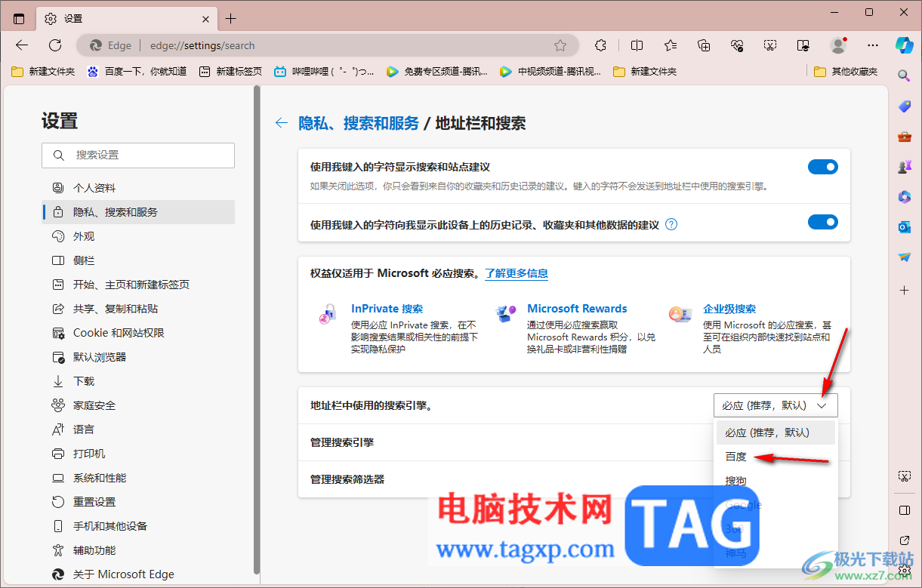Go back to Privacy settings arrow
Screen dimensions: 922x588
282,123
